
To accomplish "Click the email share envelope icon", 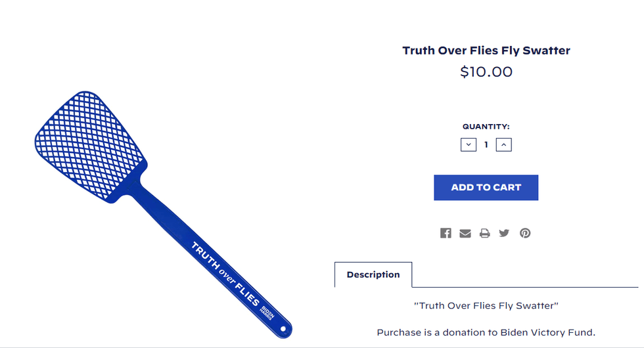I will (x=465, y=233).
